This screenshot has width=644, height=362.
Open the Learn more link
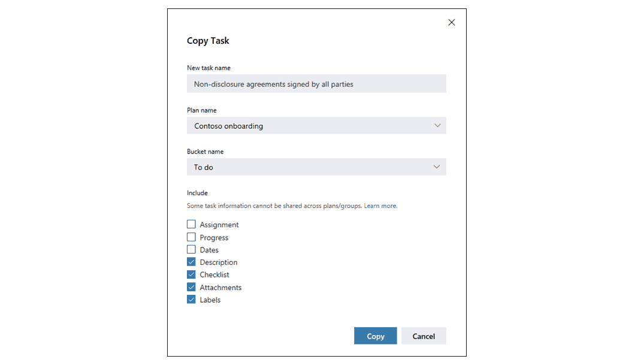[x=380, y=206]
